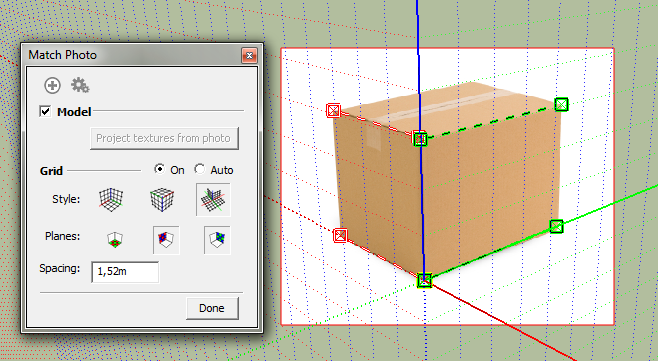658x361 pixels.
Task: Open the Match Photo settings gear icon
Action: click(x=80, y=85)
